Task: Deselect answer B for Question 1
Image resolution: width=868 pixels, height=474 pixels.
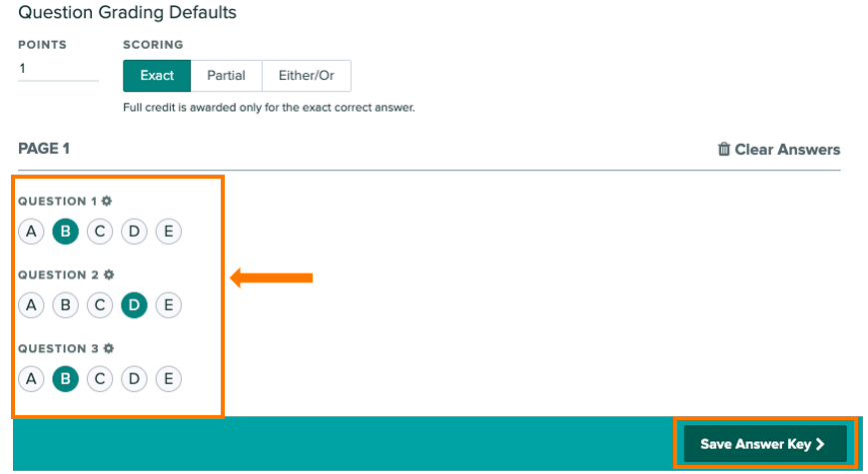Action: point(65,232)
